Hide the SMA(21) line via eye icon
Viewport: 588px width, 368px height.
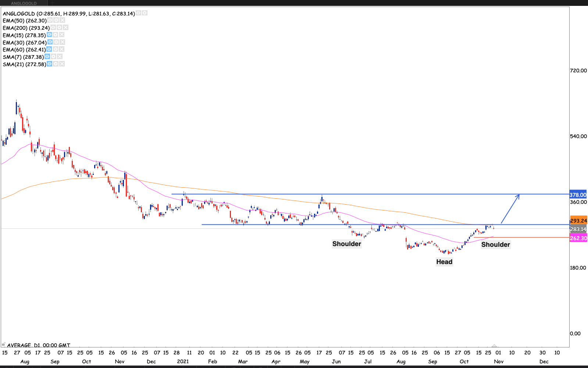pyautogui.click(x=49, y=64)
